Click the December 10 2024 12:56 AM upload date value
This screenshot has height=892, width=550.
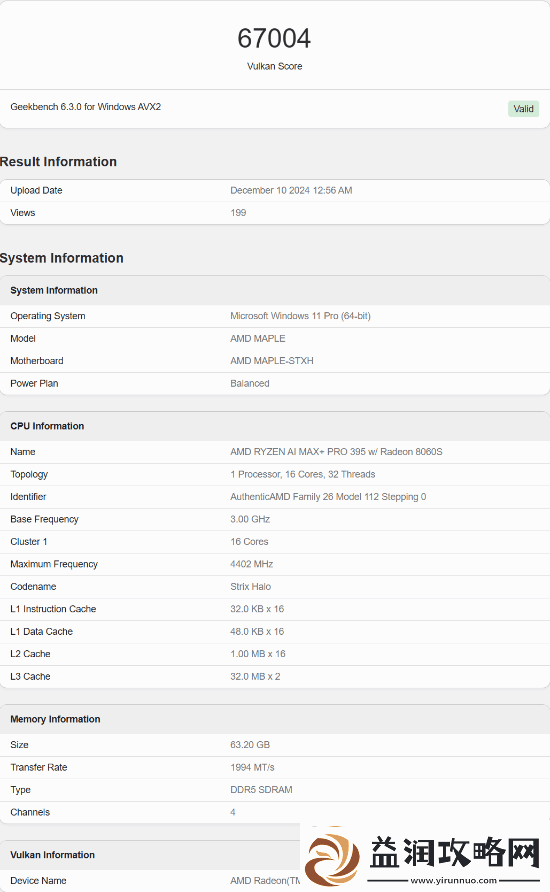point(291,191)
